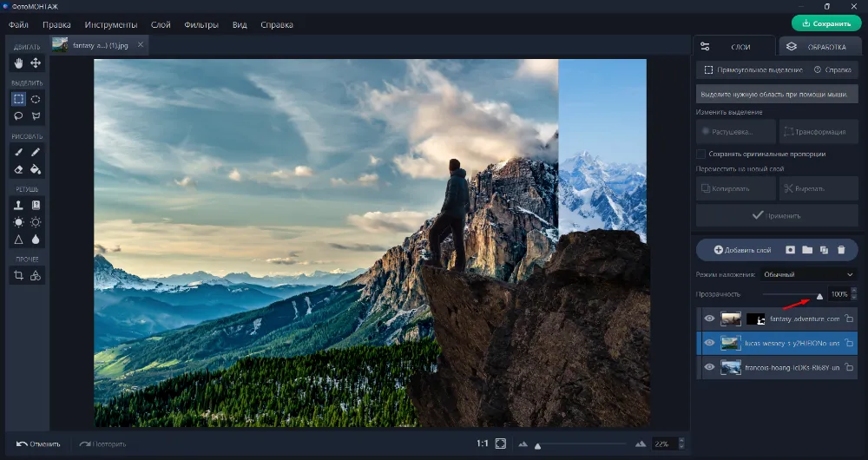Select the Stamp retouch tool
The image size is (868, 460).
[x=18, y=205]
